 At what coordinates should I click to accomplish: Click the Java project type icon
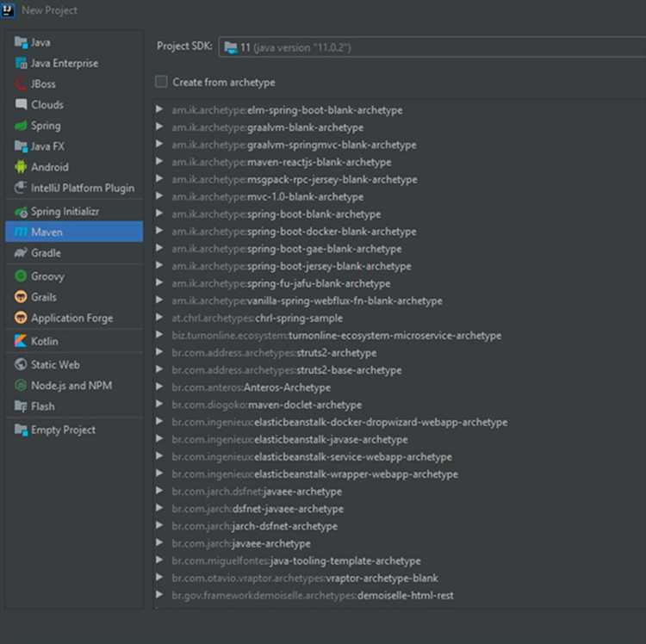click(x=21, y=42)
